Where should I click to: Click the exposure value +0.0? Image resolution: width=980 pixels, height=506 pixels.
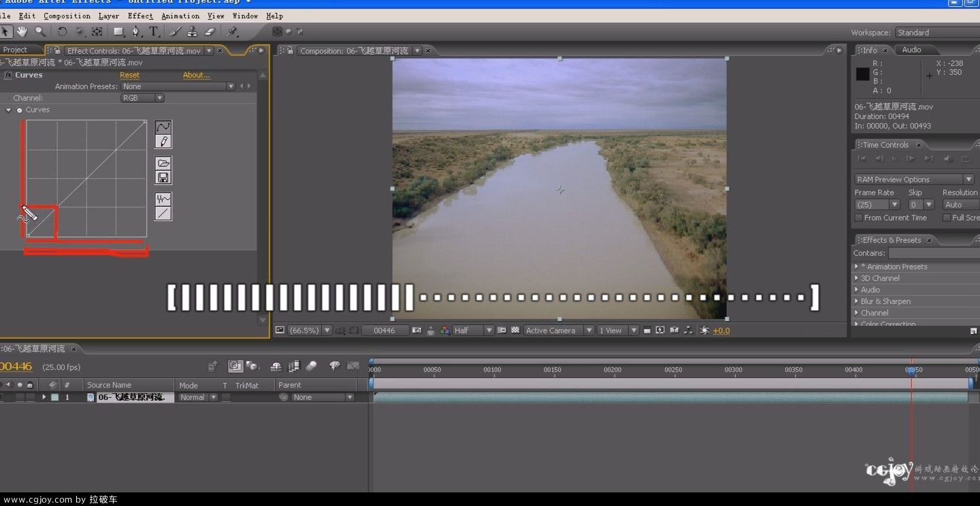pos(721,331)
